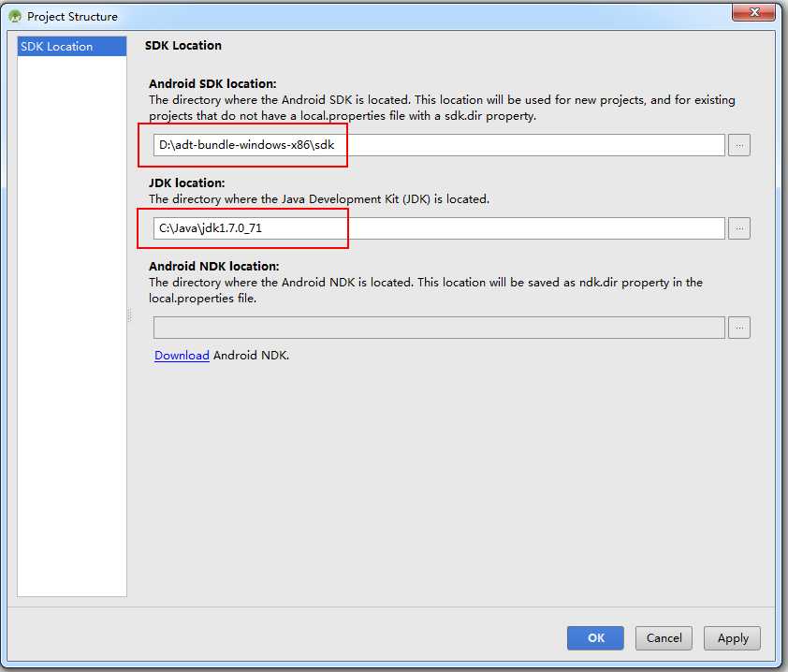Click the 'Android NDK location:' heading
Image resolution: width=788 pixels, height=672 pixels.
[x=214, y=266]
